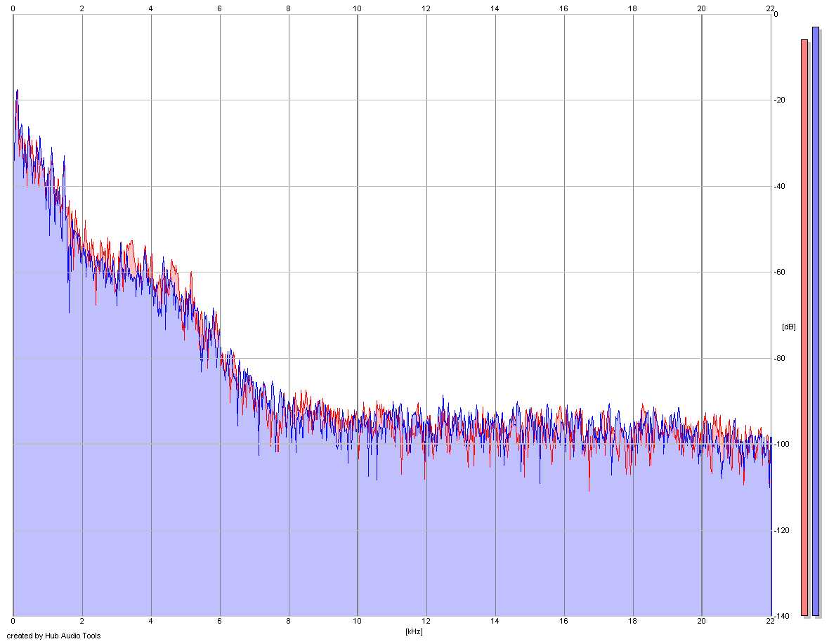Click the red channel level meter bar

pyautogui.click(x=804, y=327)
